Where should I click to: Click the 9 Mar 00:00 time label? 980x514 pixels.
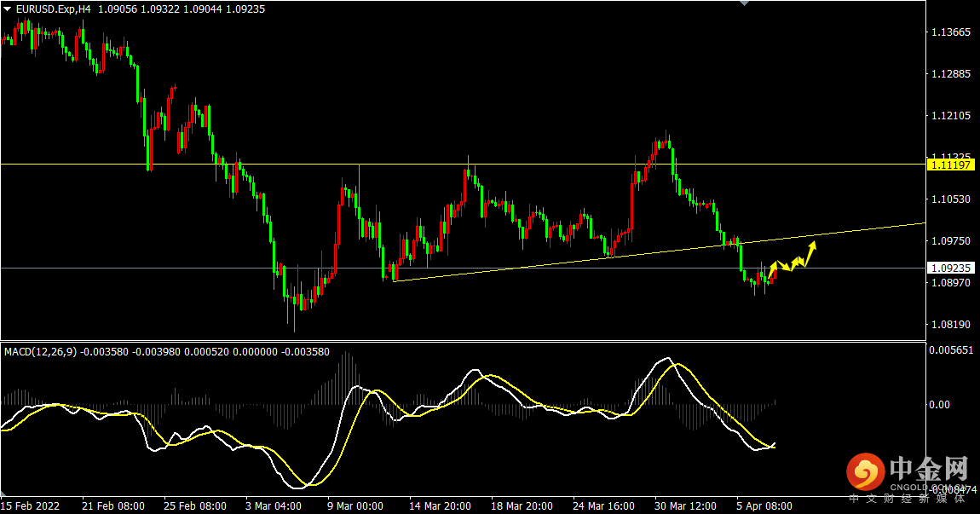[x=355, y=505]
